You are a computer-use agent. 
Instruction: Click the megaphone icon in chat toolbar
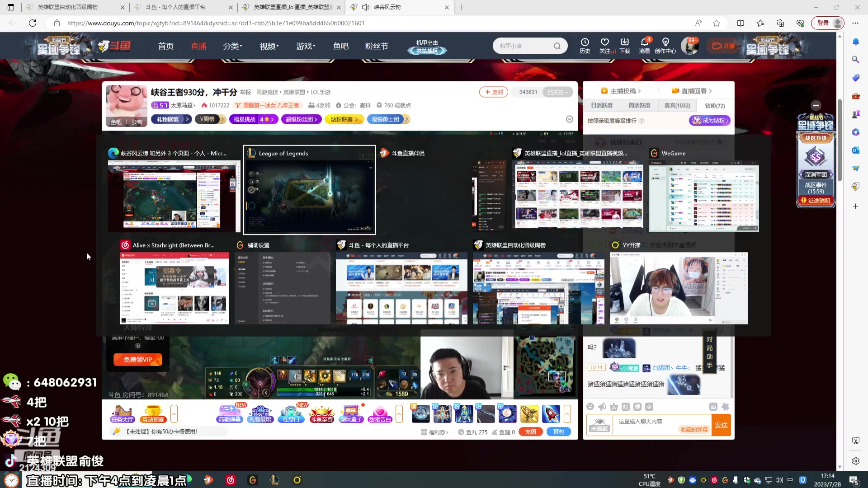tap(602, 407)
